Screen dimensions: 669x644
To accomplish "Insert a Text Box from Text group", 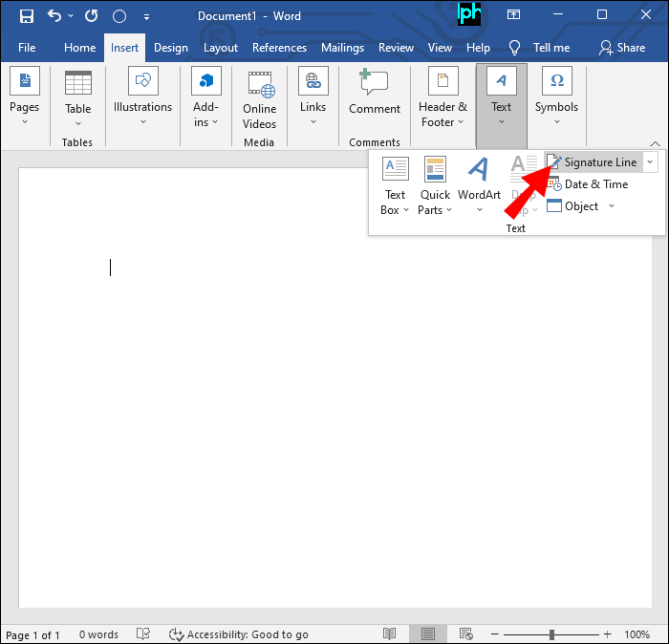I will pos(395,185).
